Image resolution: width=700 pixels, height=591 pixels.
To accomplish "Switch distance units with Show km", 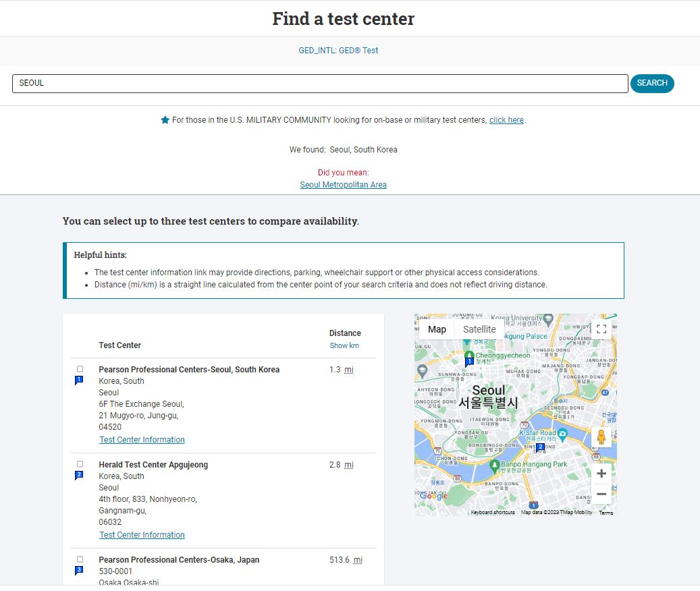I will [x=344, y=345].
